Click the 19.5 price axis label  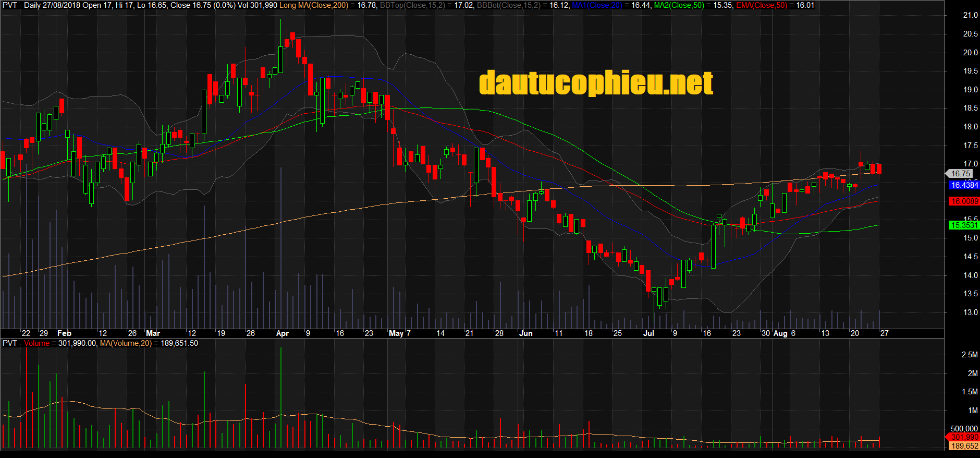pos(970,71)
